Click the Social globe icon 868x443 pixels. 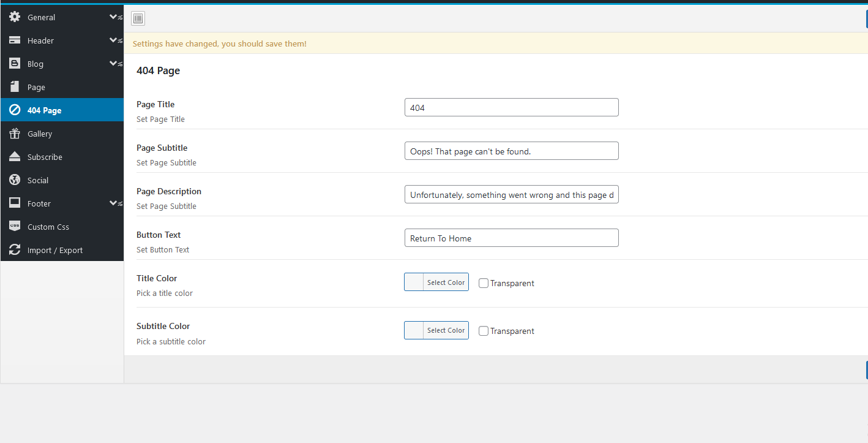pyautogui.click(x=15, y=180)
